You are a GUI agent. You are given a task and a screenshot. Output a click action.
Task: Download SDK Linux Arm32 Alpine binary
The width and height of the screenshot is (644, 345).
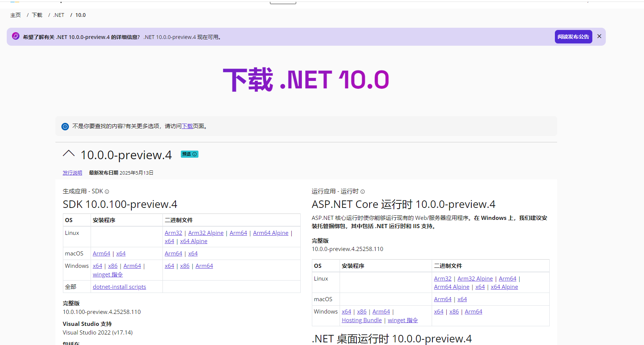pyautogui.click(x=206, y=233)
